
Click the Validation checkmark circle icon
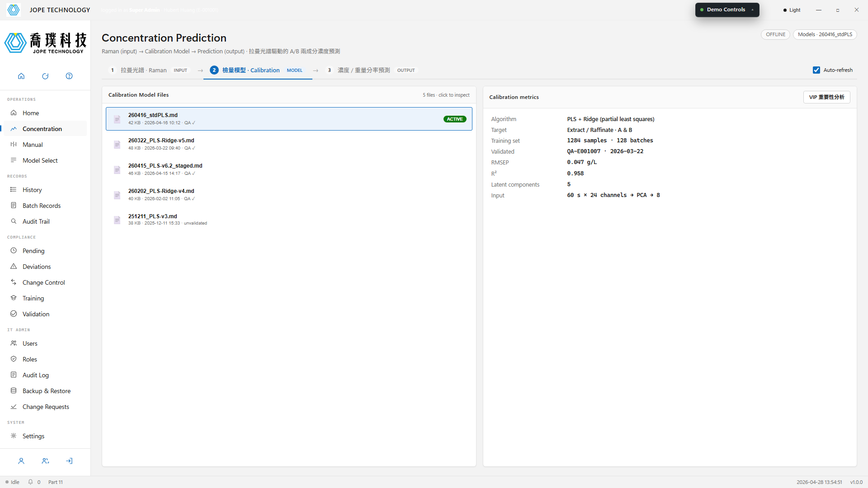[x=14, y=314]
